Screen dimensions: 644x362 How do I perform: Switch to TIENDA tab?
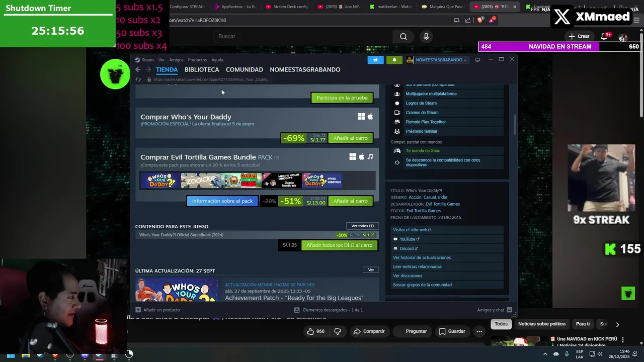pos(167,69)
